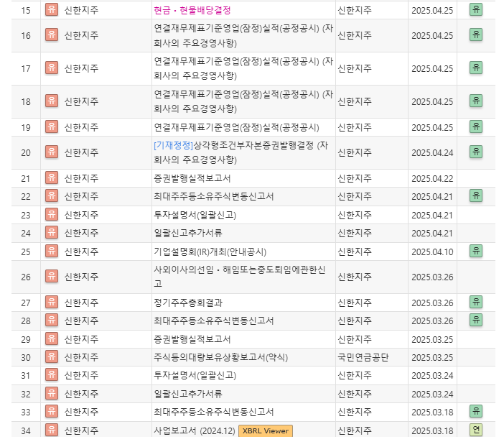
Task: Open the [기재정정]상각형조건부자본증권발행결정 report
Action: pos(241,152)
